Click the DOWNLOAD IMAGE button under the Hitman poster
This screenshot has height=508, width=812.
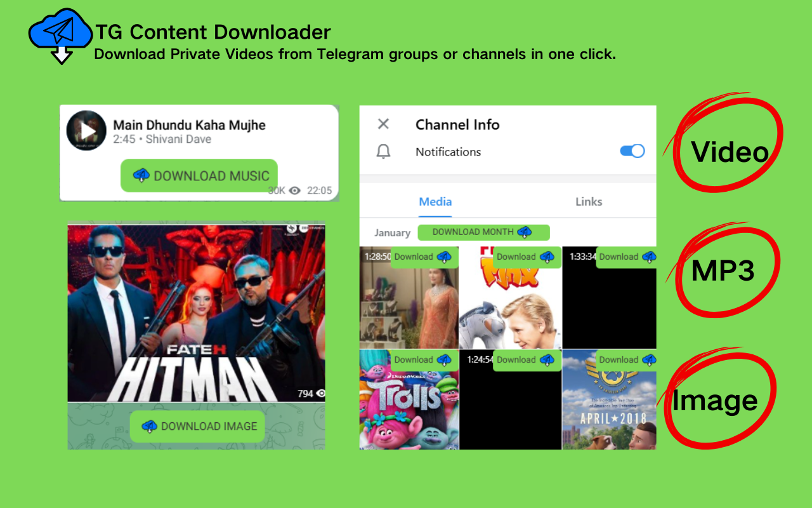pos(197,426)
